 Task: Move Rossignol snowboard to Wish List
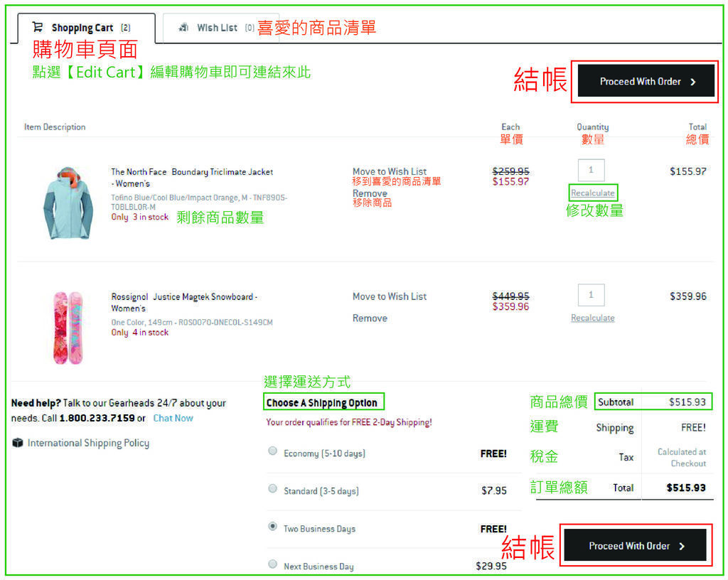click(389, 296)
